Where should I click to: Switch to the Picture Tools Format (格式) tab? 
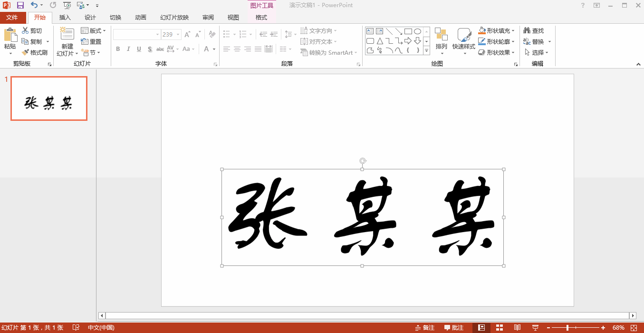(261, 18)
